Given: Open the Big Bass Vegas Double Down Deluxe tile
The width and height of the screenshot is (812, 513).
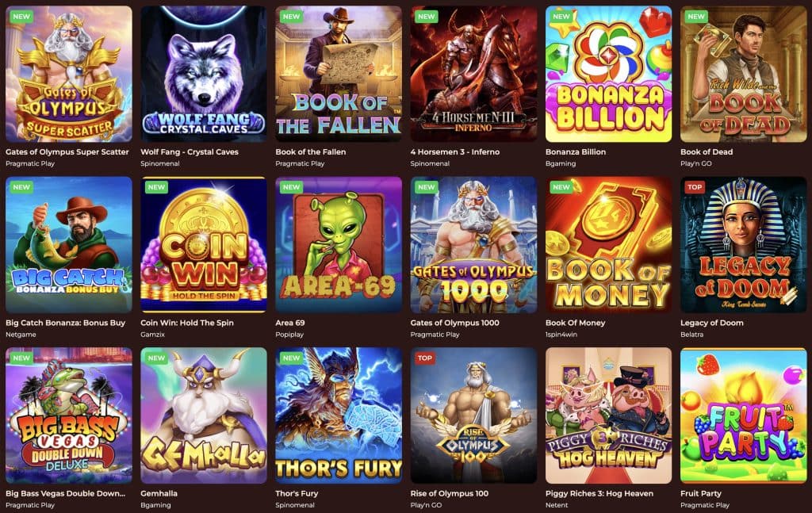Looking at the screenshot, I should pos(69,415).
